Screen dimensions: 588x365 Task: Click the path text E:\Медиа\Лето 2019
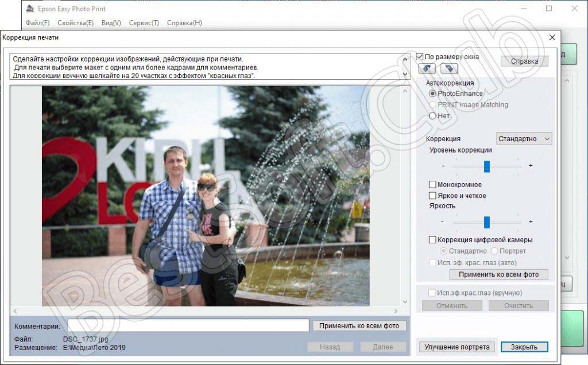pos(94,347)
